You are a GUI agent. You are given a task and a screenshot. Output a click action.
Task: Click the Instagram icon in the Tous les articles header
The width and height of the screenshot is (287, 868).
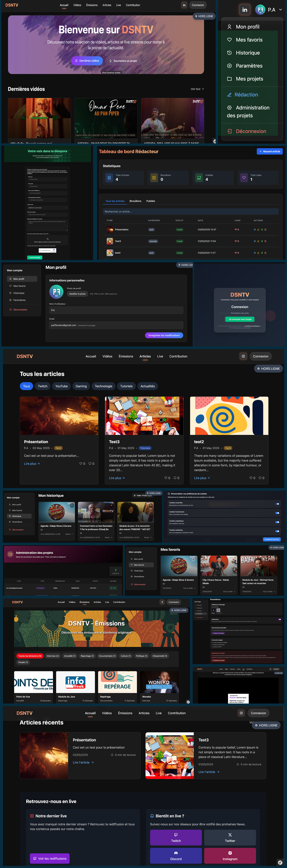pyautogui.click(x=243, y=356)
